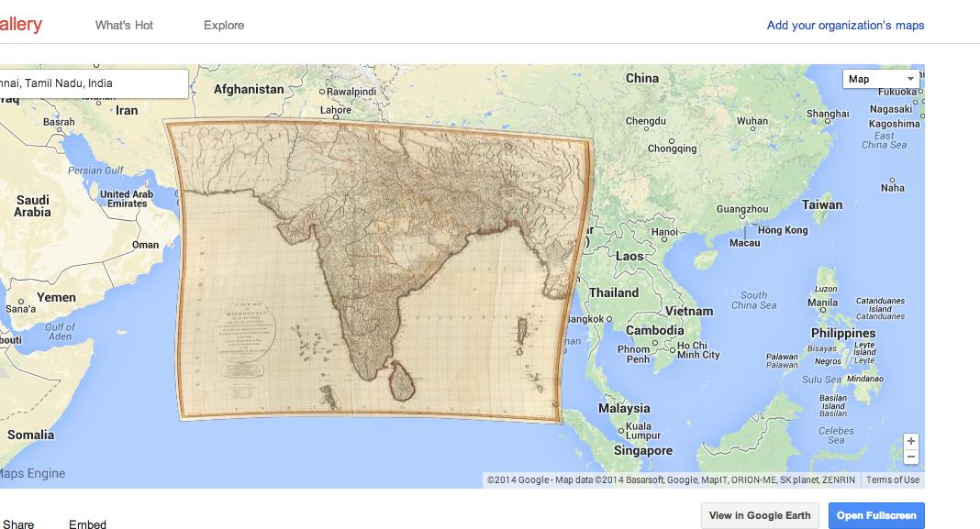This screenshot has width=980, height=529.
Task: Click the Rawalpindi city label
Action: 351,91
